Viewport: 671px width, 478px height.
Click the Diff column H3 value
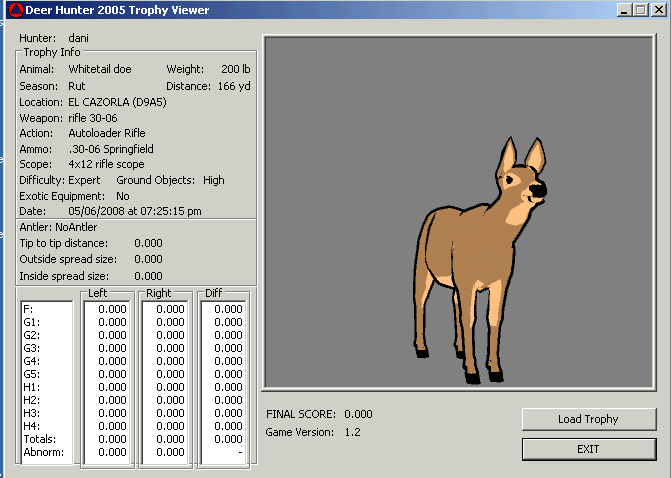point(228,413)
